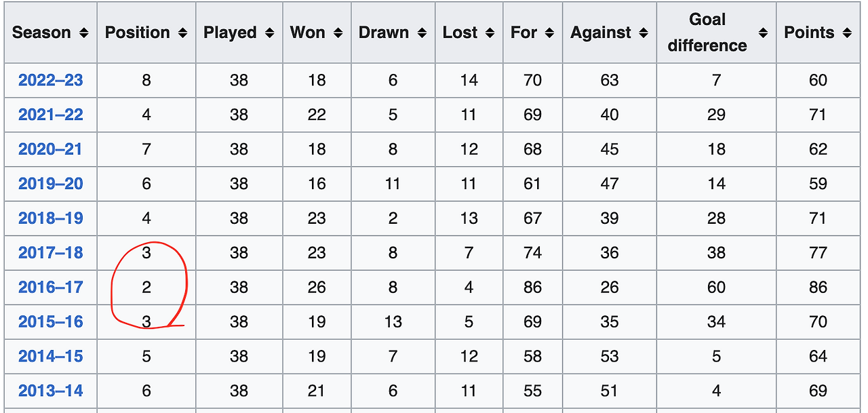Viewport: 868px width, 413px height.
Task: Click Position column sort arrows icon
Action: [182, 33]
